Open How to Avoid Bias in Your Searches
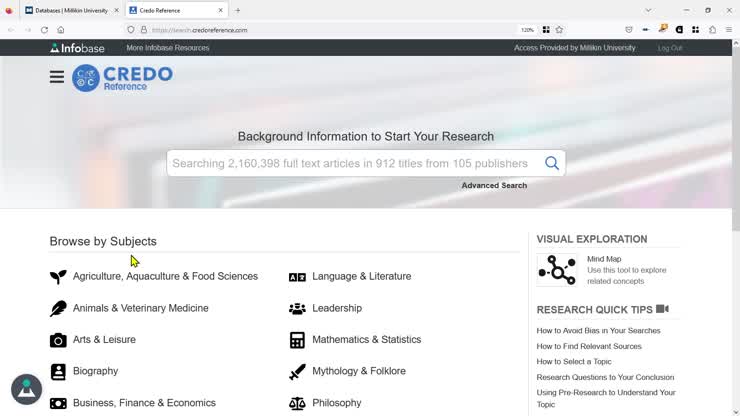The width and height of the screenshot is (740, 416). [598, 331]
